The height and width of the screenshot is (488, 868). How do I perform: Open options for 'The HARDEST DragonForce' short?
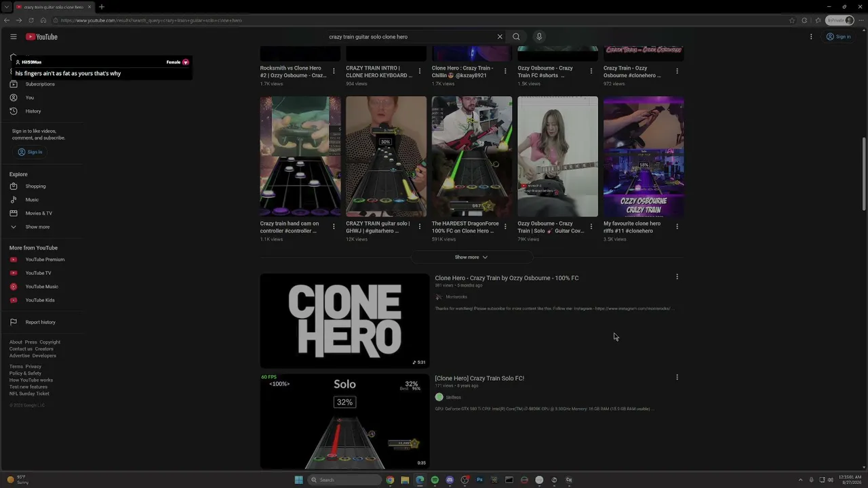pos(505,226)
